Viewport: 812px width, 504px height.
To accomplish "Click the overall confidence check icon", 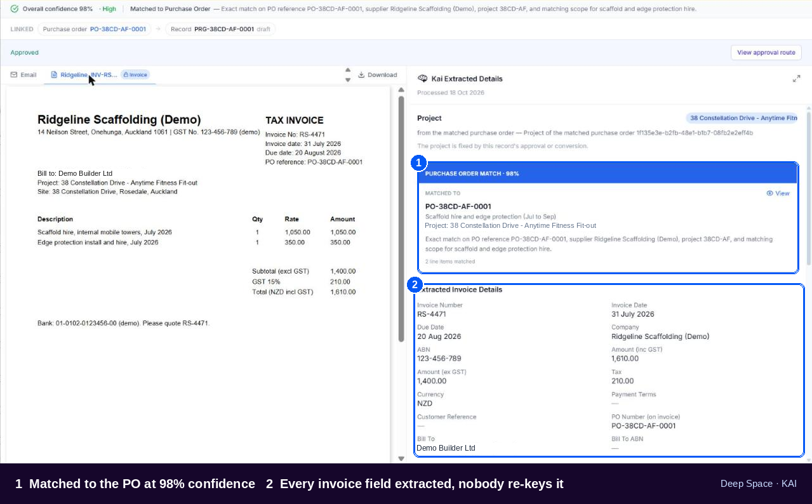I will [14, 9].
